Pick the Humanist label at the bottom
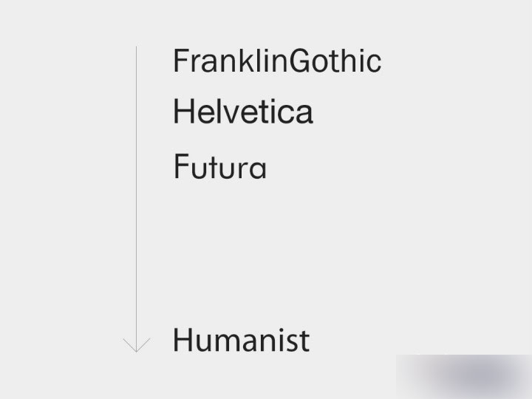The image size is (532, 399). [x=241, y=340]
